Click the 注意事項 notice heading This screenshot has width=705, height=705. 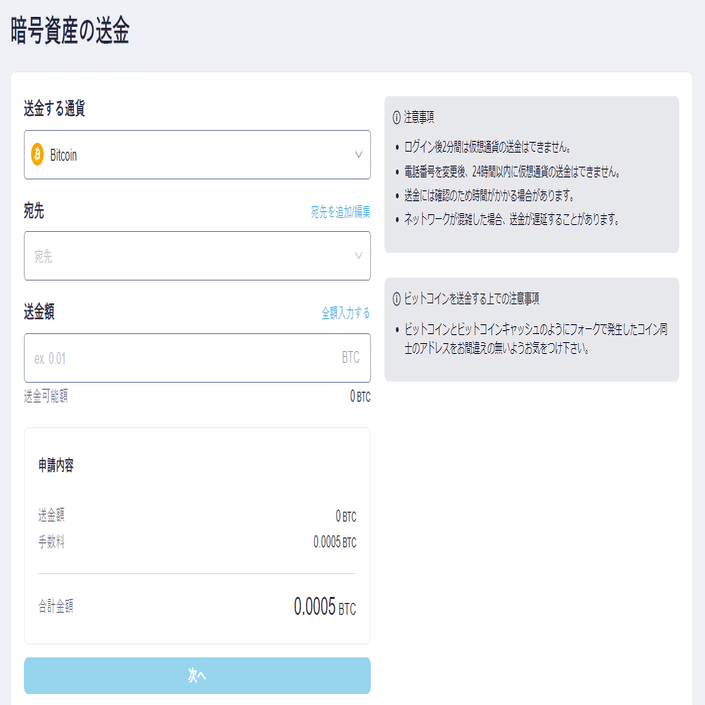[x=419, y=117]
